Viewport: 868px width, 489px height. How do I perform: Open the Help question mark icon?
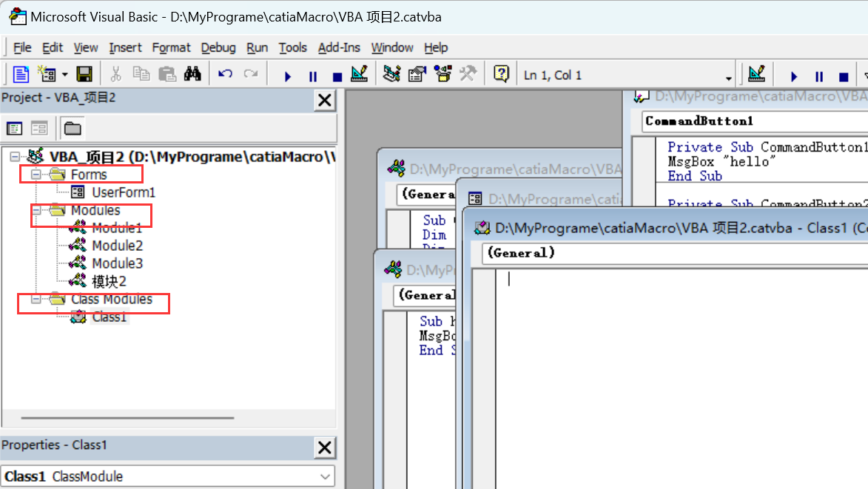[501, 74]
